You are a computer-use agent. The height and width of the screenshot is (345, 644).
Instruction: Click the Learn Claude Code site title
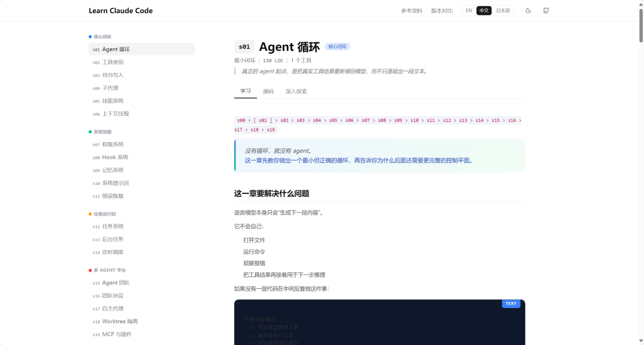(x=120, y=10)
